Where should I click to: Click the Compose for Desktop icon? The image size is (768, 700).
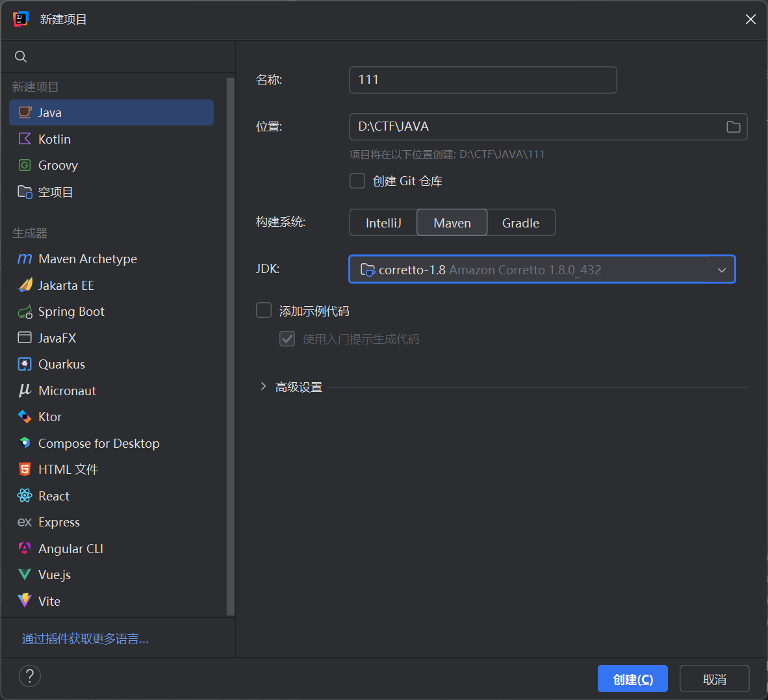[25, 443]
